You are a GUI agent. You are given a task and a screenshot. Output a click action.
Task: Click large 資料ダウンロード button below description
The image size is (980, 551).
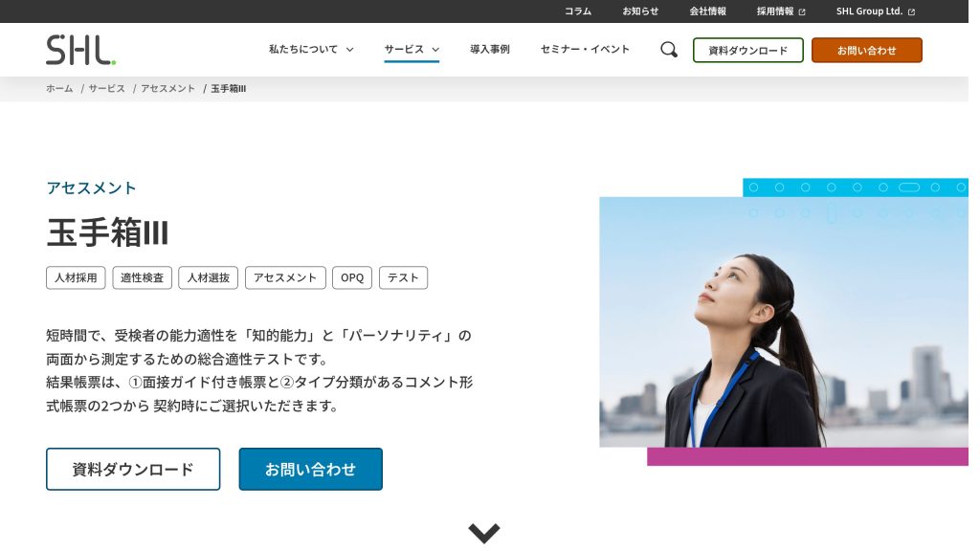point(133,469)
